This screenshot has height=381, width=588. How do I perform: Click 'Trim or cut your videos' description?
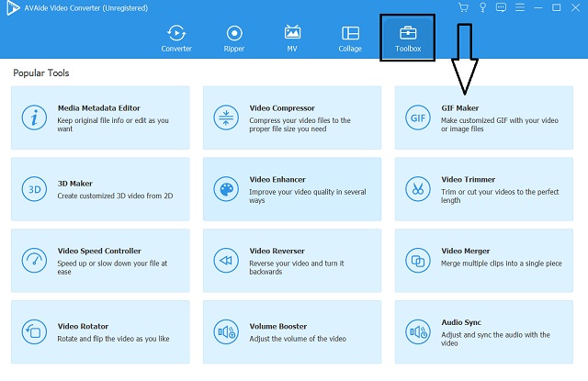click(x=500, y=196)
